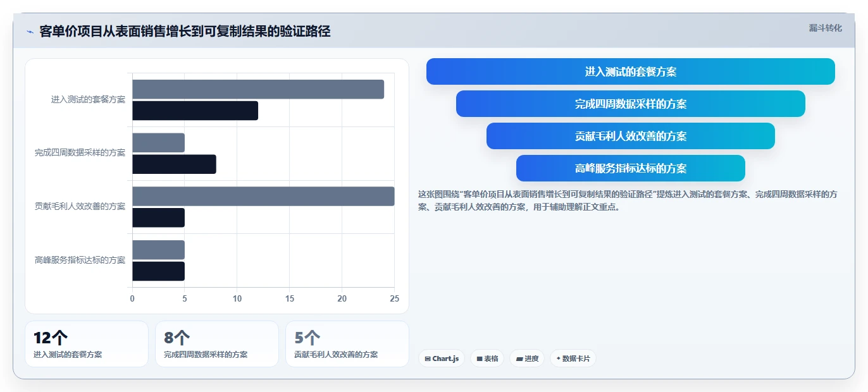868x392 pixels.
Task: Select the 高峰服务指标达标的方案 funnel bar
Action: (x=630, y=168)
